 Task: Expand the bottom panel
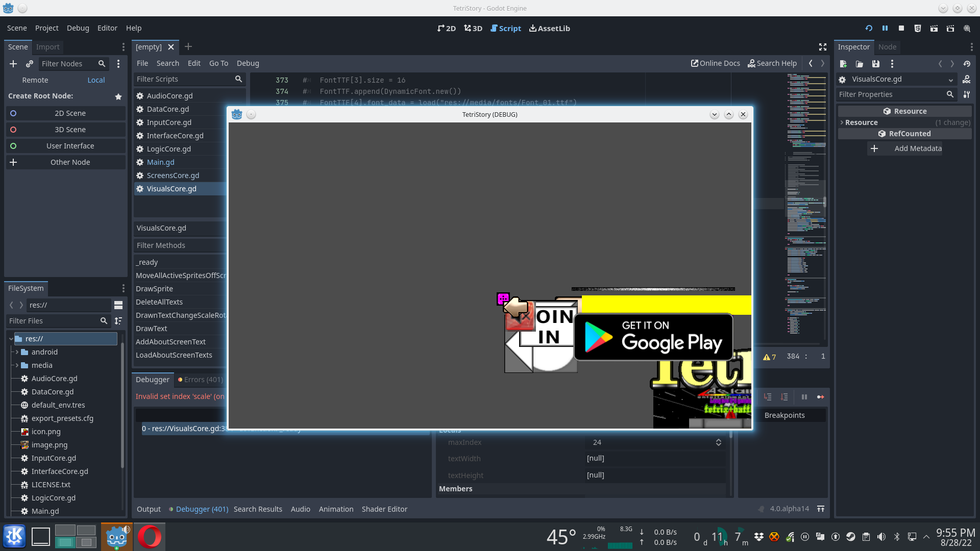(821, 509)
